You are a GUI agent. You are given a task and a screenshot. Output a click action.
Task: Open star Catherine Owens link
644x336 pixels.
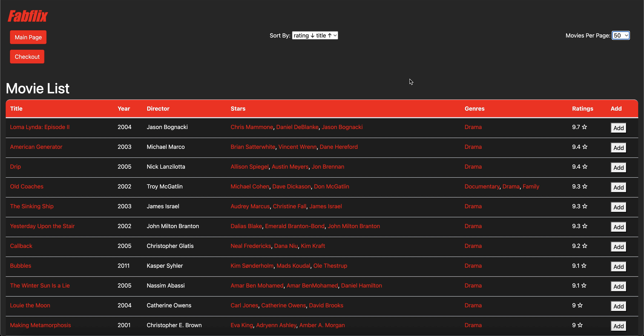coord(284,305)
